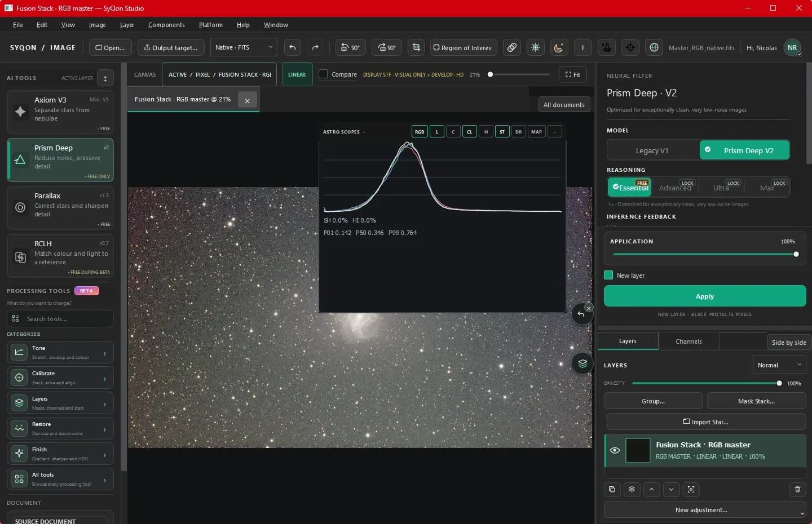Click the All documents button
The image size is (812, 524).
564,105
